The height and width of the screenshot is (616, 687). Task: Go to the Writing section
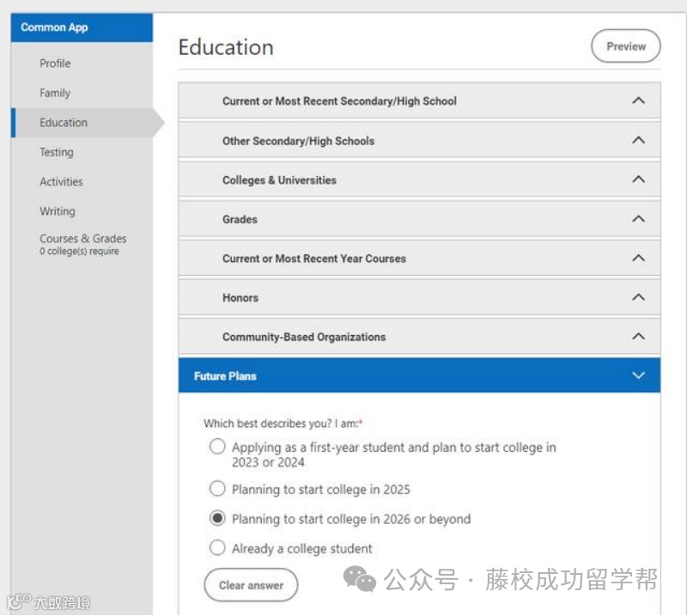(x=58, y=211)
